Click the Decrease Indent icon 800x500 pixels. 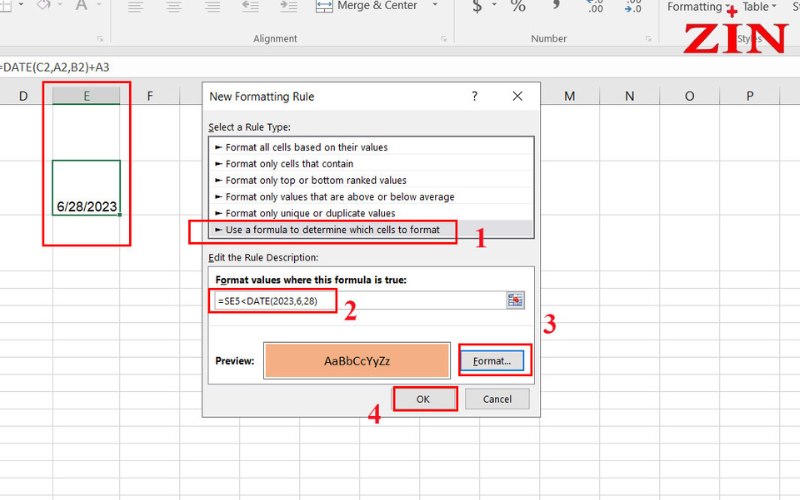pos(251,6)
